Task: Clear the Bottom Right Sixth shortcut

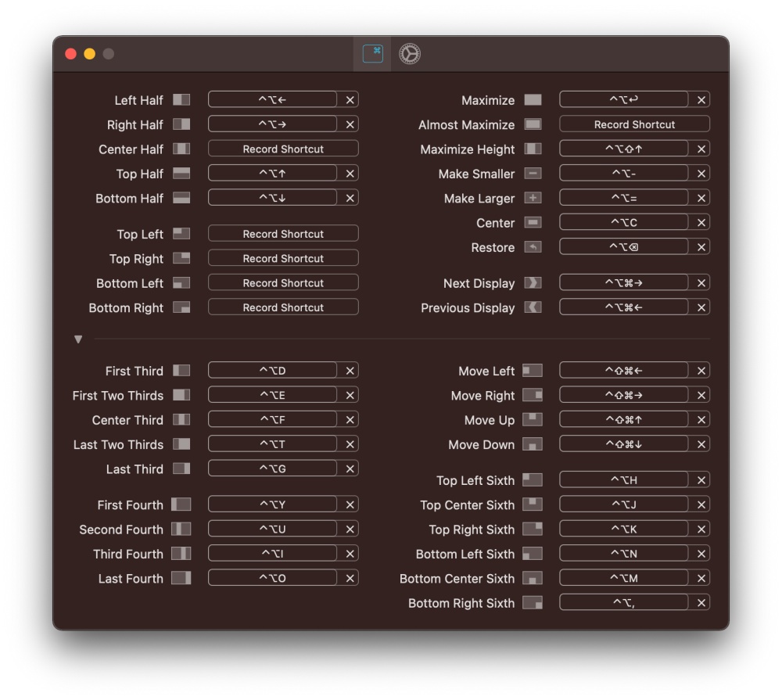Action: point(701,603)
